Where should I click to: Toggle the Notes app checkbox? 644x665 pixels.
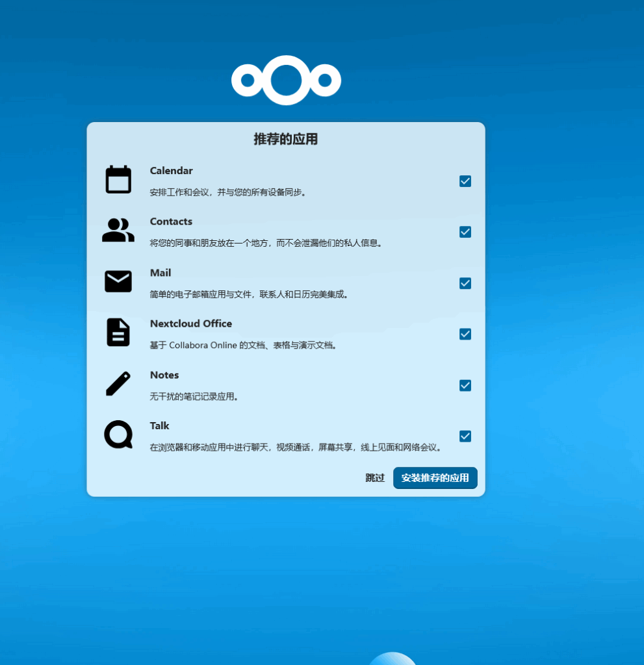tap(465, 385)
